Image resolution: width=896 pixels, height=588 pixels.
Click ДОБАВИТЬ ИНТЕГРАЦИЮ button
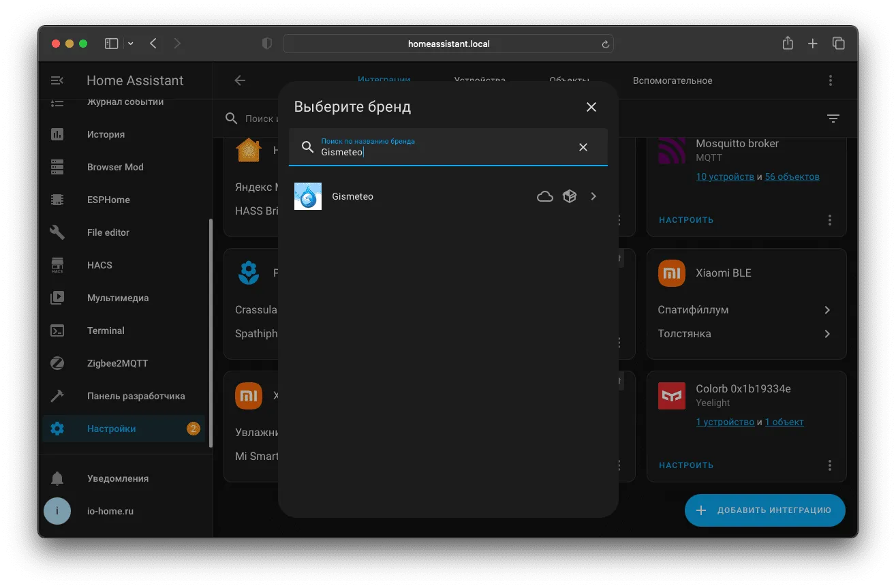tap(764, 510)
